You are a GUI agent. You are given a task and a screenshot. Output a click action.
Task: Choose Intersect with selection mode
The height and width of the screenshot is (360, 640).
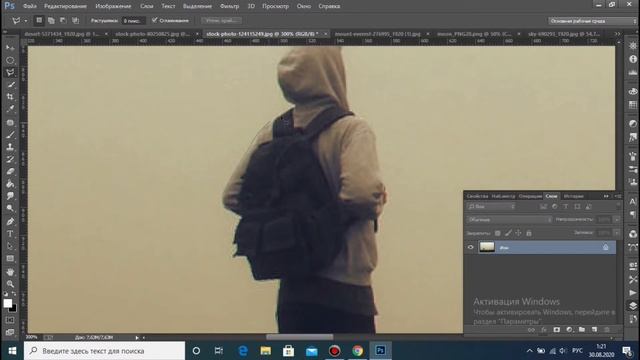click(x=75, y=20)
